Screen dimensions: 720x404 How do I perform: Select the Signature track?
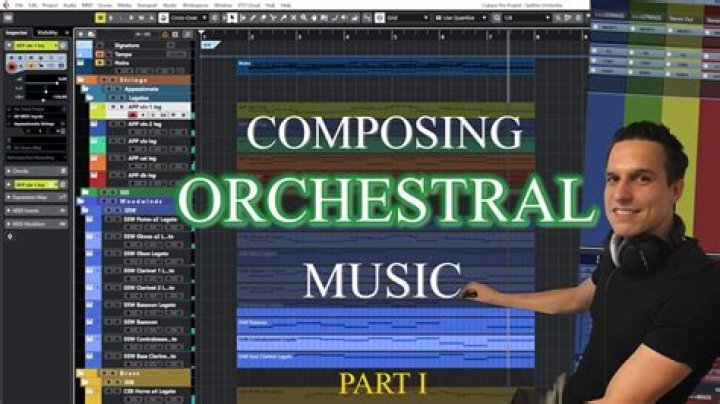[x=127, y=45]
